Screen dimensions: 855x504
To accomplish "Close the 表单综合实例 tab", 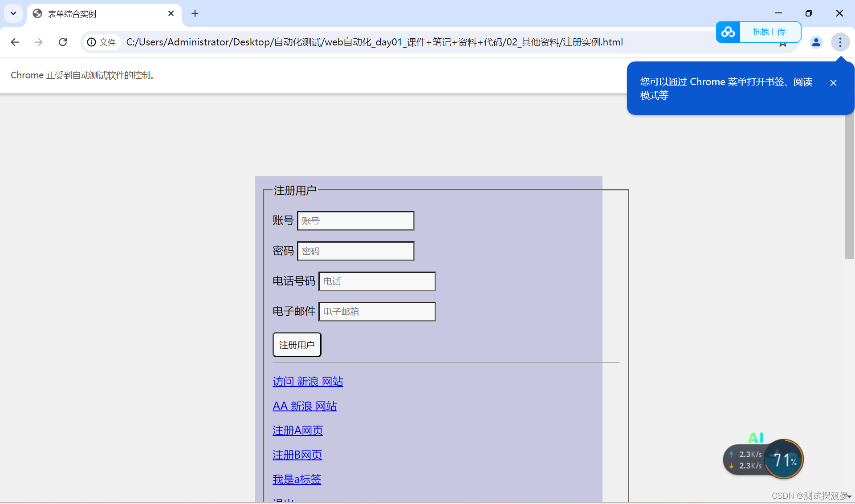I will click(x=171, y=13).
